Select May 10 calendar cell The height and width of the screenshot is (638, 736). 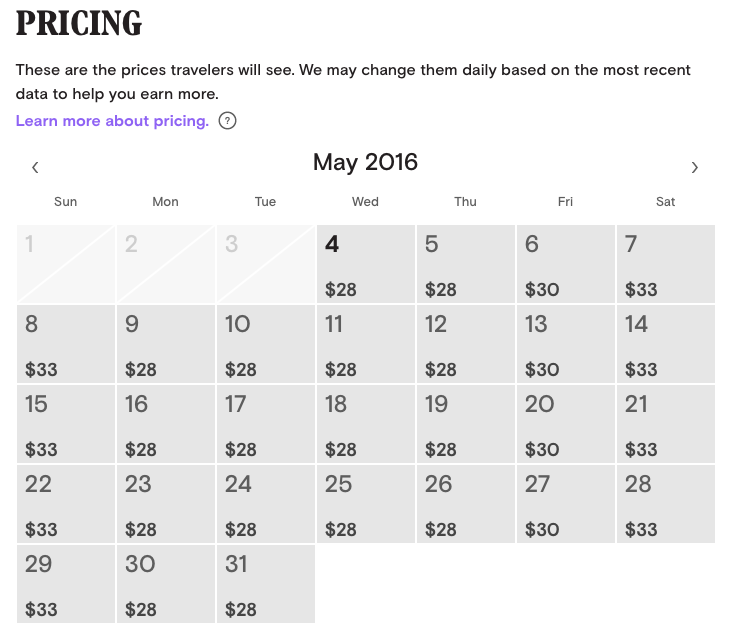[265, 344]
